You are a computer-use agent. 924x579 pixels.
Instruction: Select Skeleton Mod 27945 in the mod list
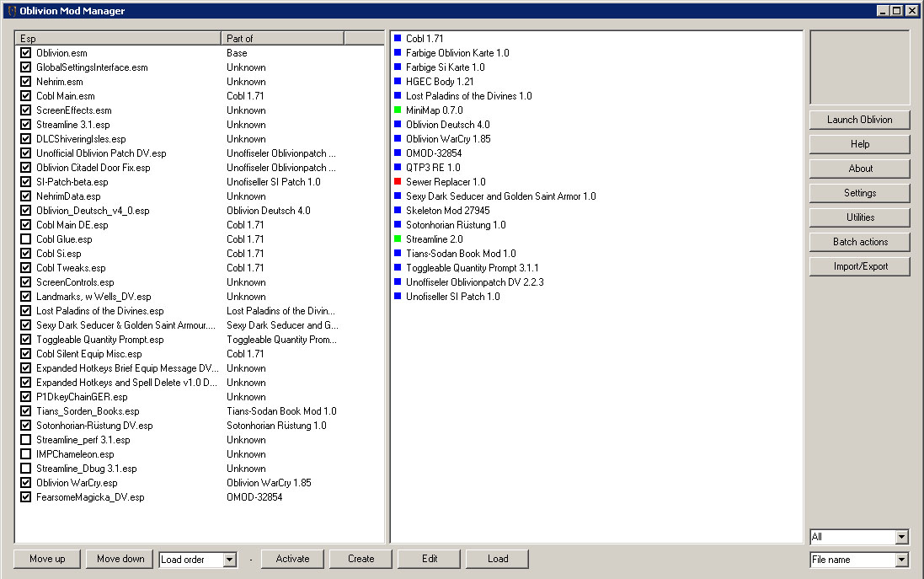pos(447,211)
